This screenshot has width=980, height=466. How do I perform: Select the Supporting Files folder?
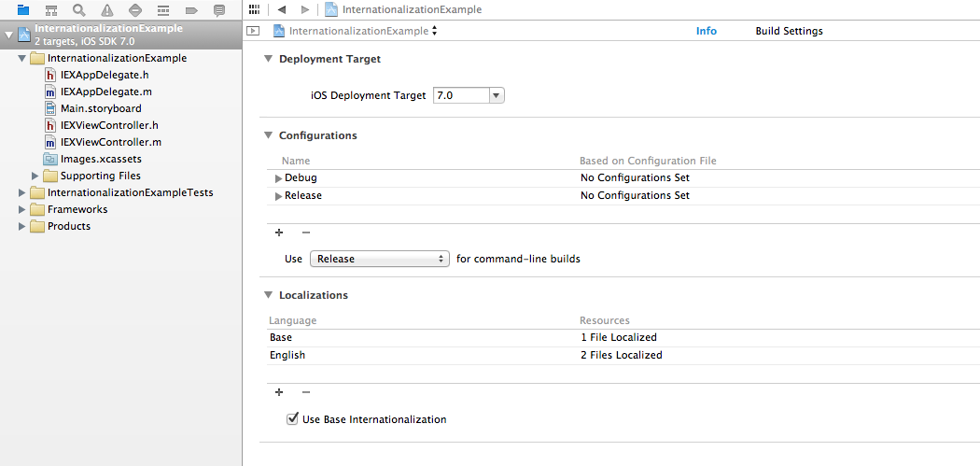coord(91,176)
